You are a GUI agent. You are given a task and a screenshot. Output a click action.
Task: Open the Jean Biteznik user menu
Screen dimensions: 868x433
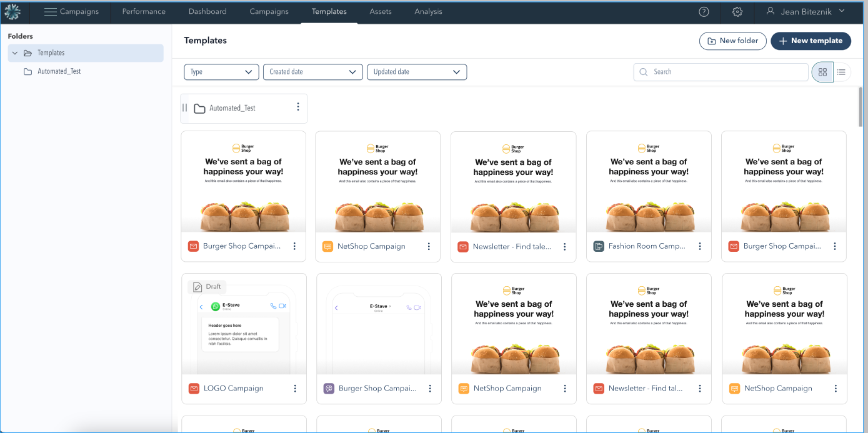806,12
